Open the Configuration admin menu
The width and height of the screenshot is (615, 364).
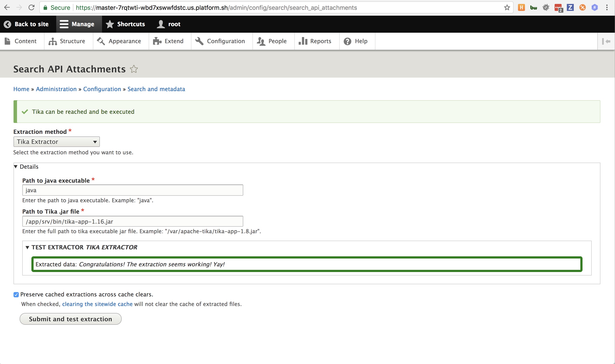coord(222,41)
